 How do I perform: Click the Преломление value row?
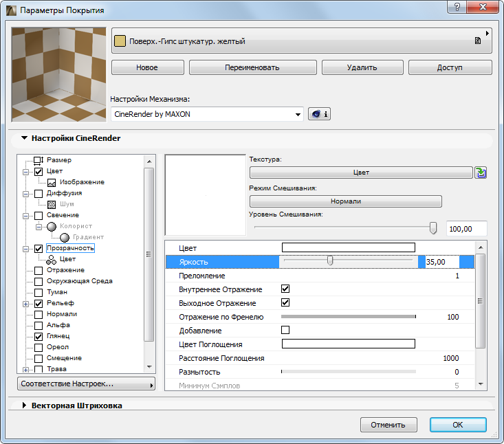(x=320, y=276)
